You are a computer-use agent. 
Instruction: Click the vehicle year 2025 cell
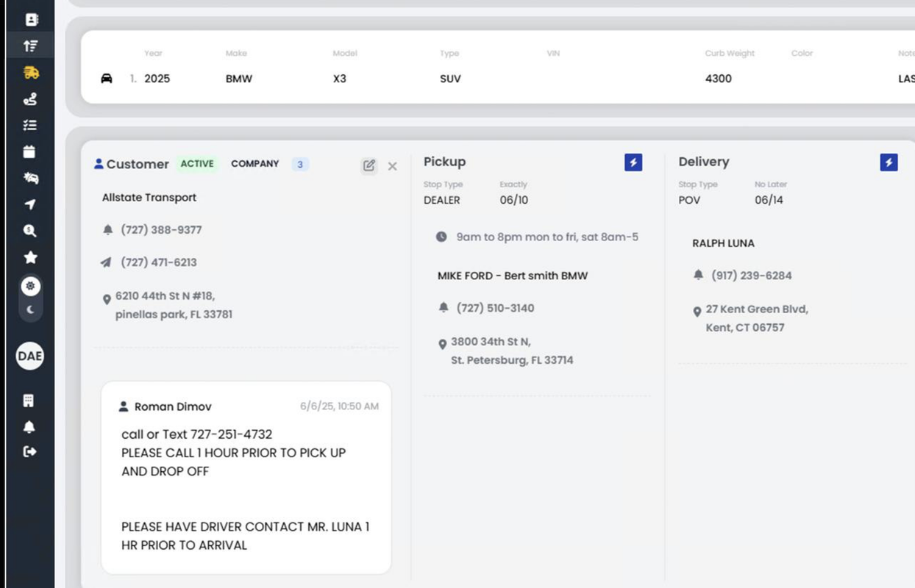pyautogui.click(x=157, y=79)
